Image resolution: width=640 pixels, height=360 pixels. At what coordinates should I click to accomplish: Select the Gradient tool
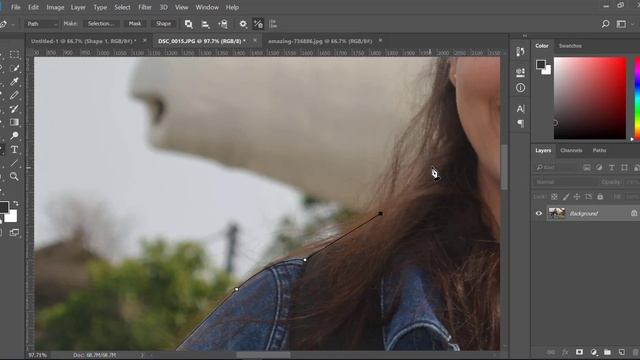pos(14,122)
